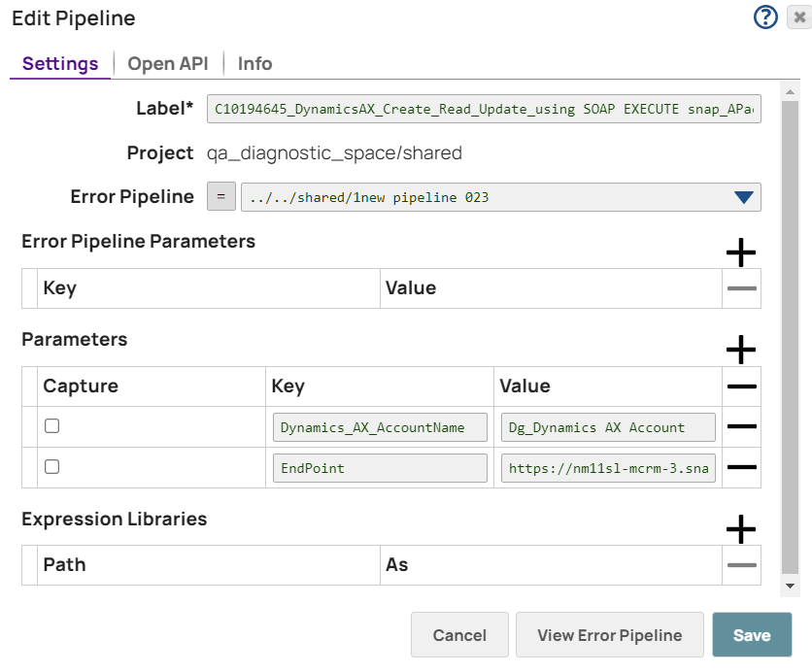Screen dimensions: 812x672
Task: Remove the Error Pipeline Parameters row
Action: 740,287
